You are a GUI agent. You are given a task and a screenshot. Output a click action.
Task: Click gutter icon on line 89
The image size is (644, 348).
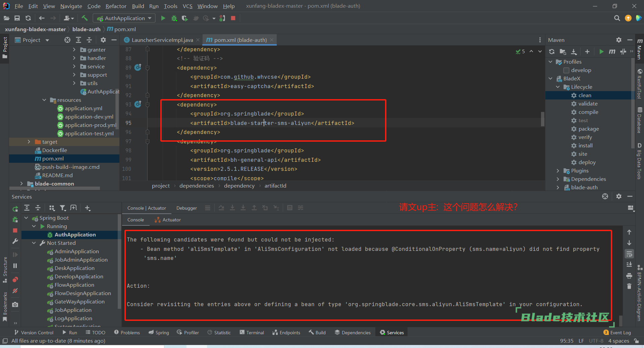[x=138, y=67]
